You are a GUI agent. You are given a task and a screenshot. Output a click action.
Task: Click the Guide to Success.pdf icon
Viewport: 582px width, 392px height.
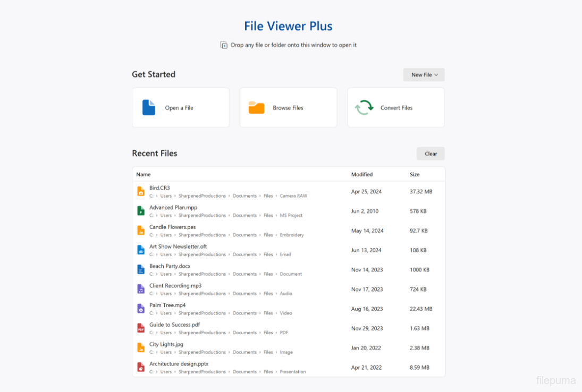tap(141, 328)
